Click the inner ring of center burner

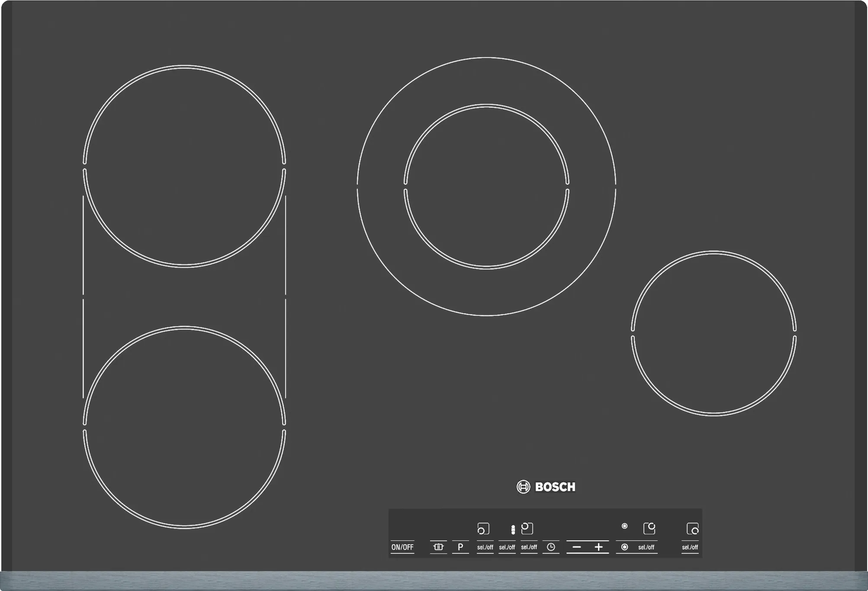coord(486,186)
